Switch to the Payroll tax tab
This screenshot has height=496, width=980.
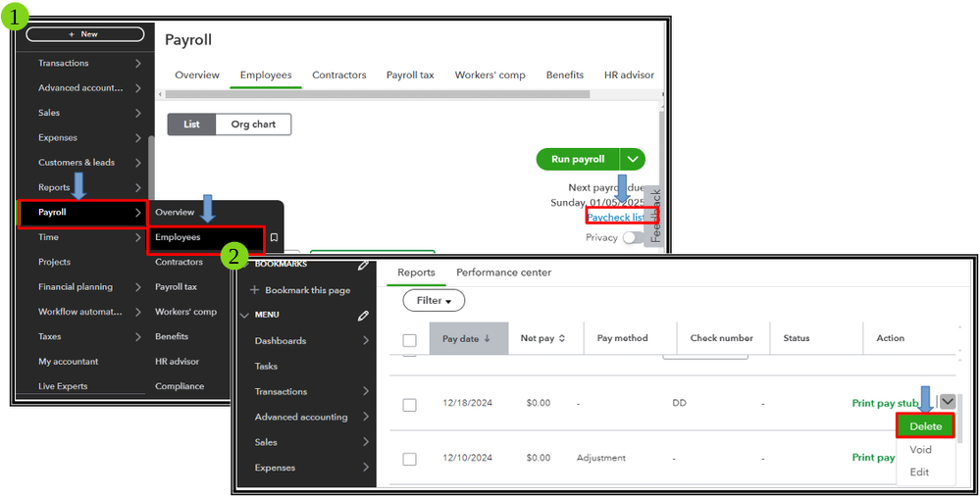click(x=410, y=74)
